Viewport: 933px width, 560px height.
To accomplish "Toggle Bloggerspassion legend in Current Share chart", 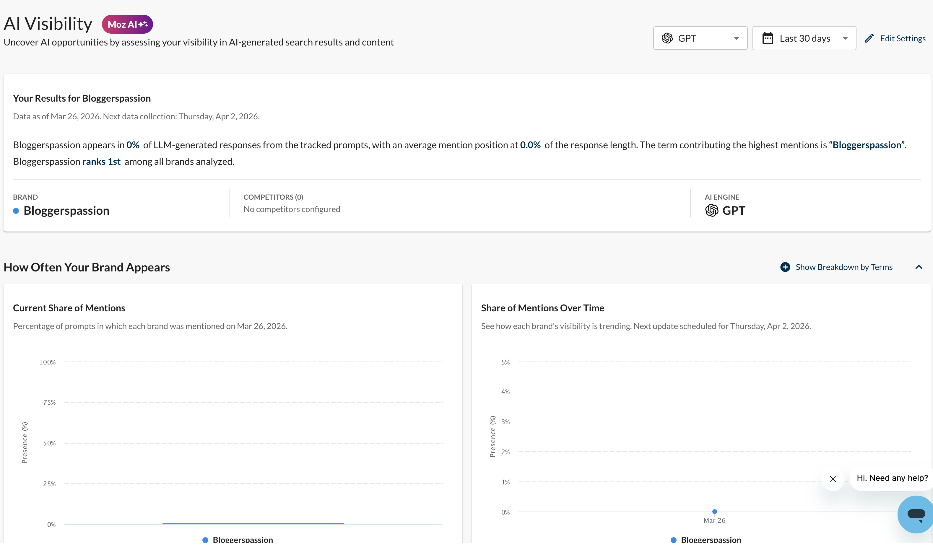I will (x=238, y=540).
